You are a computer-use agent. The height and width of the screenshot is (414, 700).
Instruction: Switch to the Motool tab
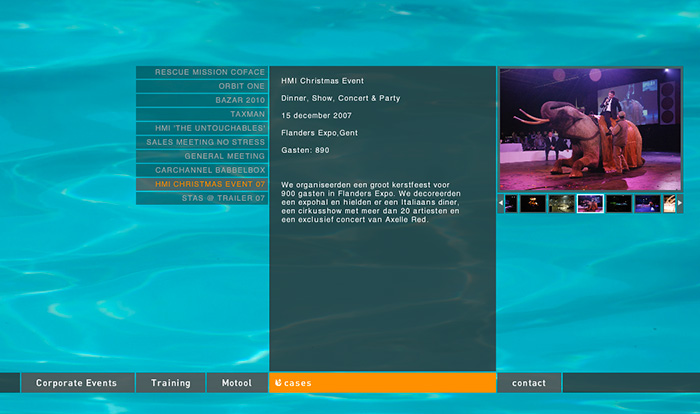coord(237,383)
